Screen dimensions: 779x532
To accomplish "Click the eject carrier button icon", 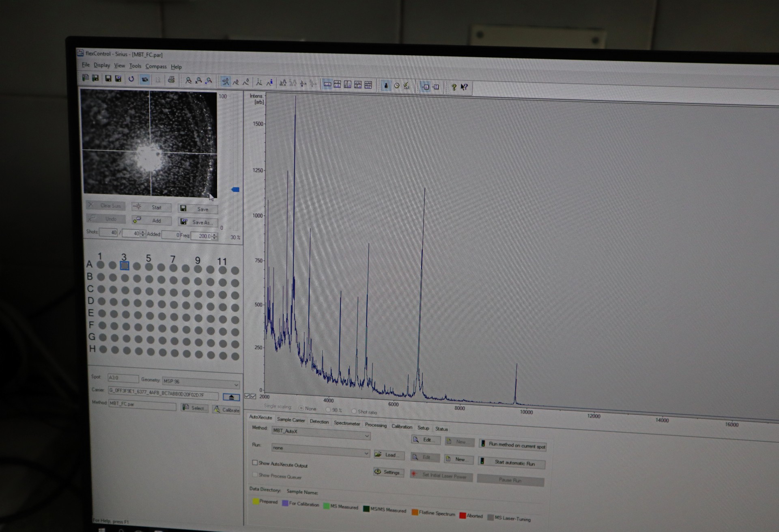I will point(231,397).
